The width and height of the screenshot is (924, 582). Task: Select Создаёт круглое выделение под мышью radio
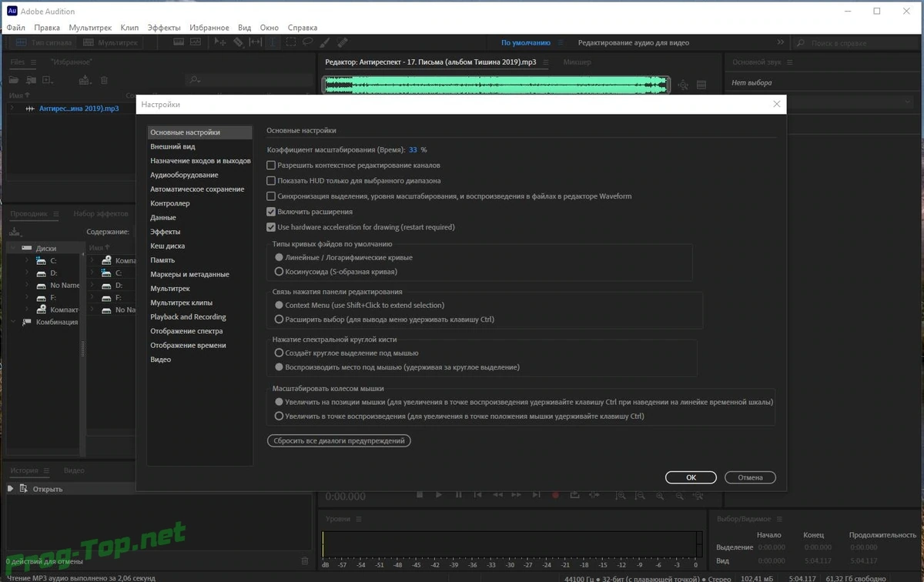coord(280,353)
